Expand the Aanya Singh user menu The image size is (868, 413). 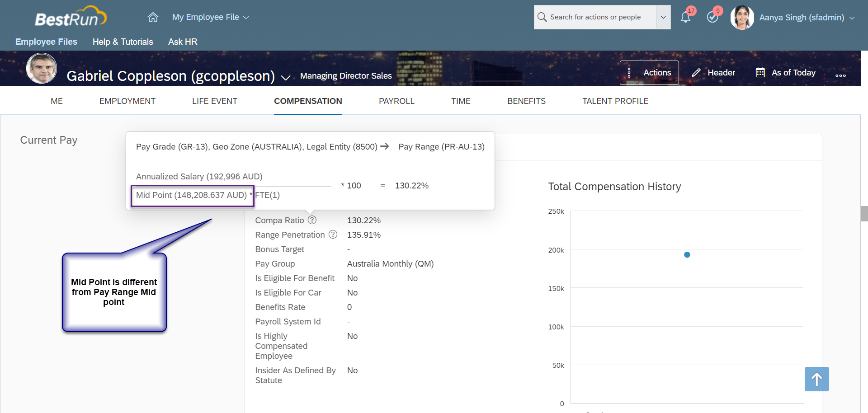tap(852, 18)
